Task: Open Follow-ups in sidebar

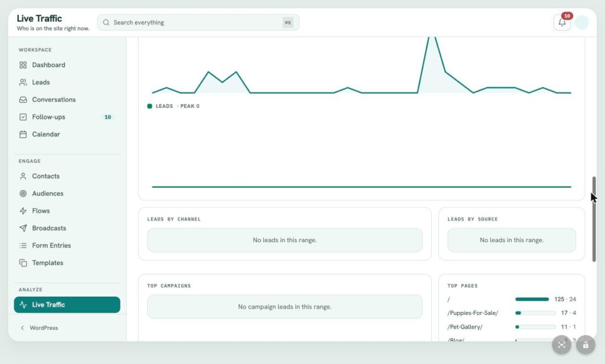Action: (x=67, y=117)
